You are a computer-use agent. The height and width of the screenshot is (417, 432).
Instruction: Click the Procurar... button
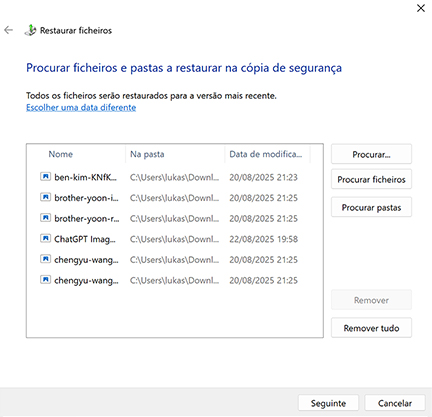[371, 154]
